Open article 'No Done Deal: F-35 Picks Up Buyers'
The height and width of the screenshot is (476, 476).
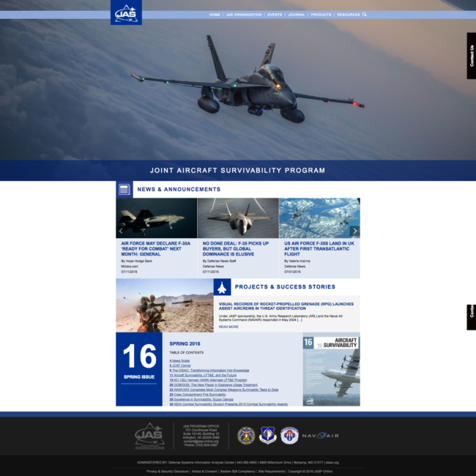[236, 249]
